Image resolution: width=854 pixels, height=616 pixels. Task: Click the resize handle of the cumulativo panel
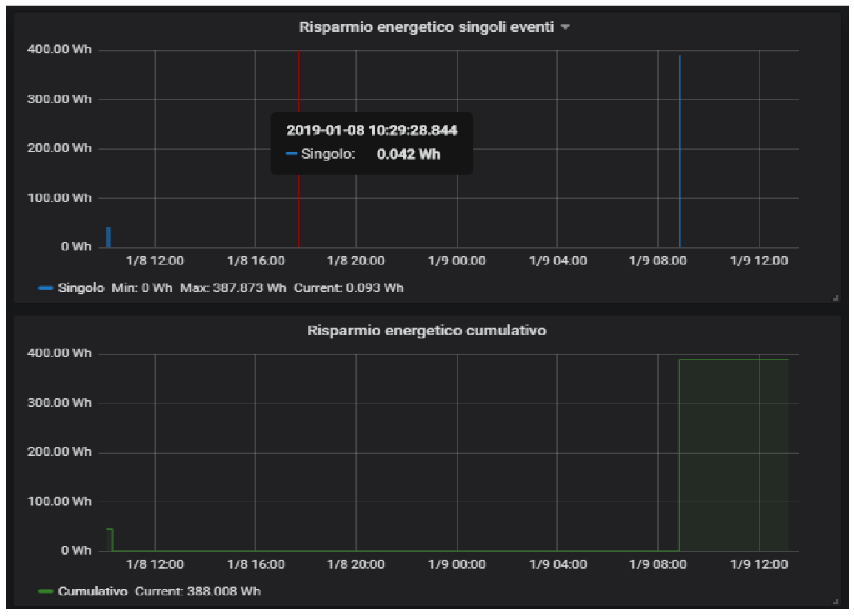(x=835, y=601)
